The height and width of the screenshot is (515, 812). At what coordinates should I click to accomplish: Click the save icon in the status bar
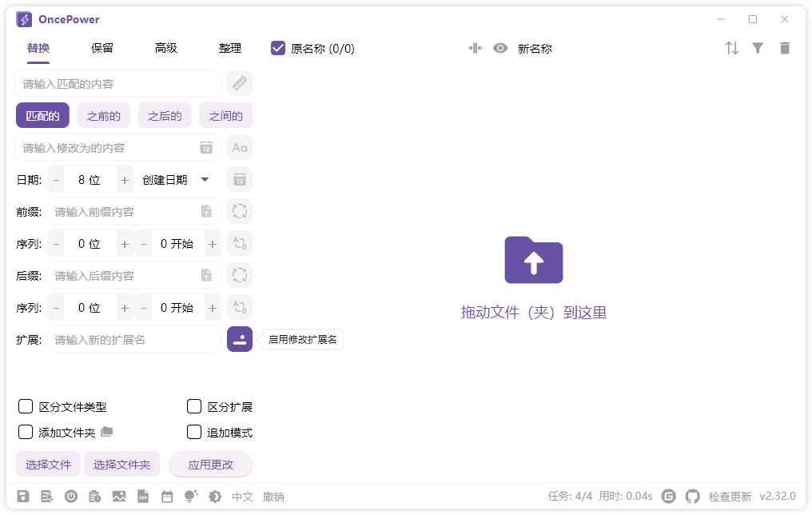click(x=23, y=496)
